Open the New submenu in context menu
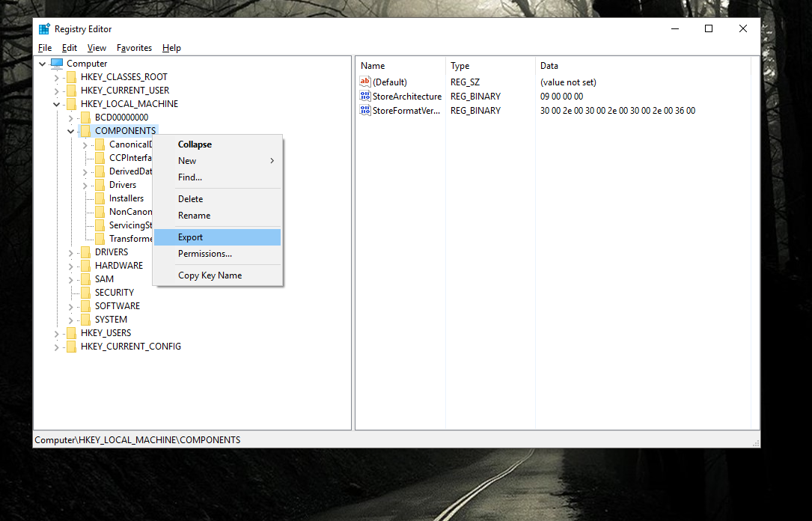The image size is (812, 521). [218, 161]
